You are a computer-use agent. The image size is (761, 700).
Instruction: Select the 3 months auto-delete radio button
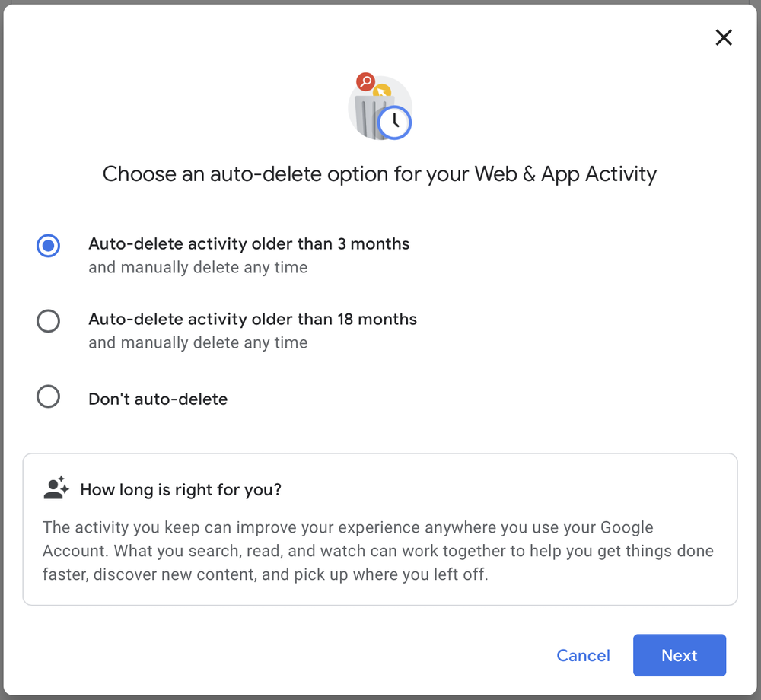pos(48,246)
